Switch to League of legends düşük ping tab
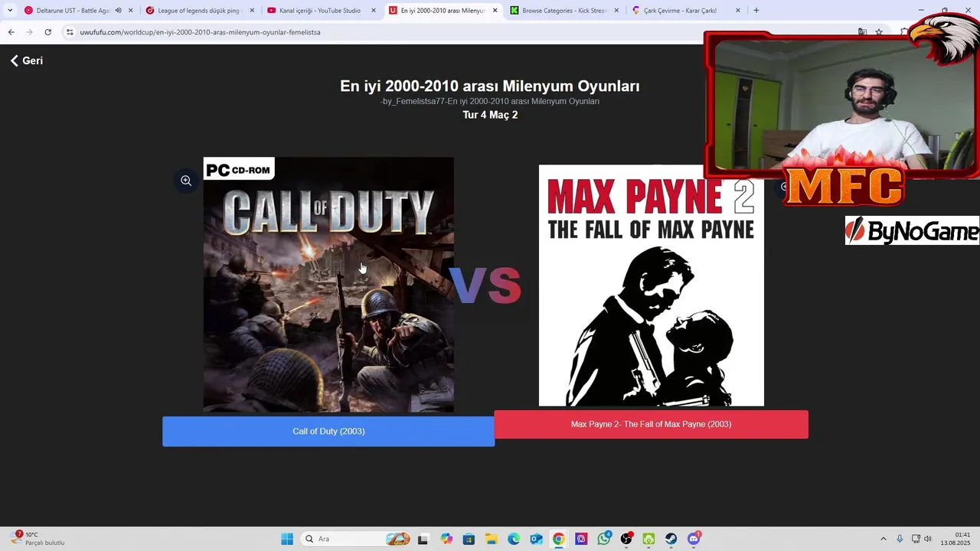The image size is (980, 551). [199, 11]
